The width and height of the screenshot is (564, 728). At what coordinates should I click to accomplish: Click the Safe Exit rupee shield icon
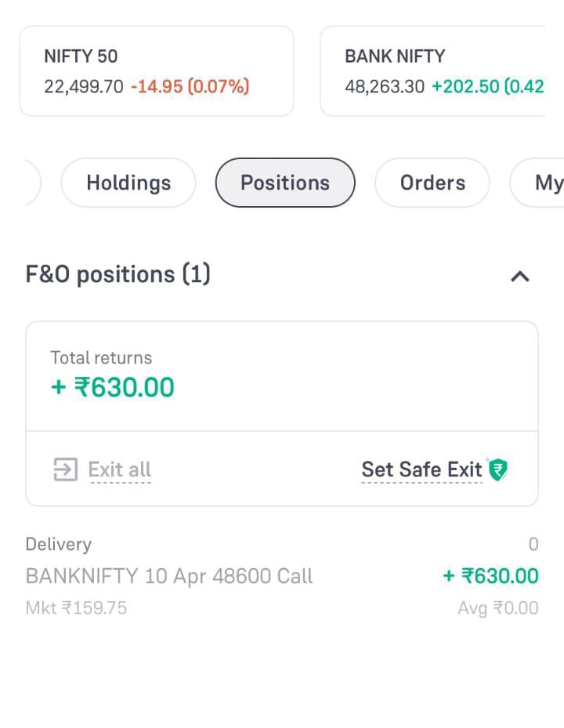(497, 469)
